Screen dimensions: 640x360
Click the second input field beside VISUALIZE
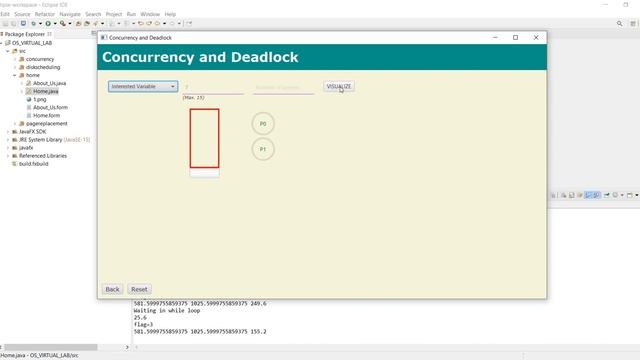pos(283,87)
